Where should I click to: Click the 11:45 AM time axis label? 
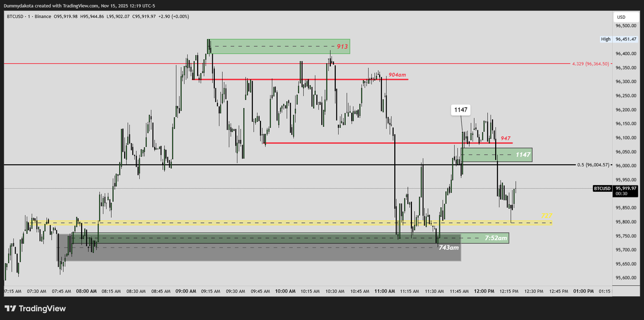pos(460,291)
